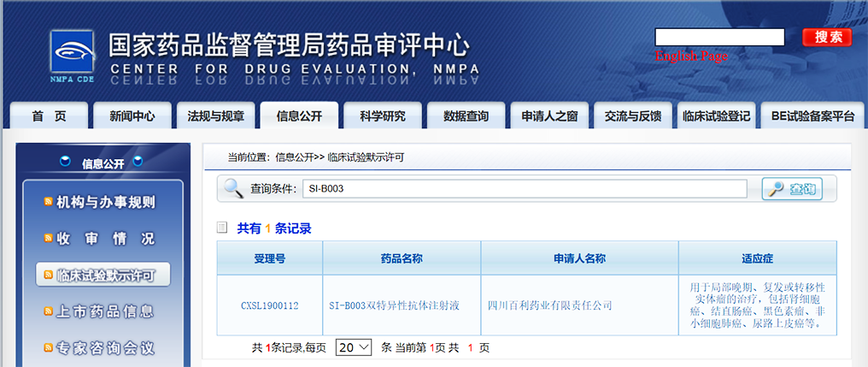
Task: Click the orange icon beside 收审情况
Action: coord(49,239)
